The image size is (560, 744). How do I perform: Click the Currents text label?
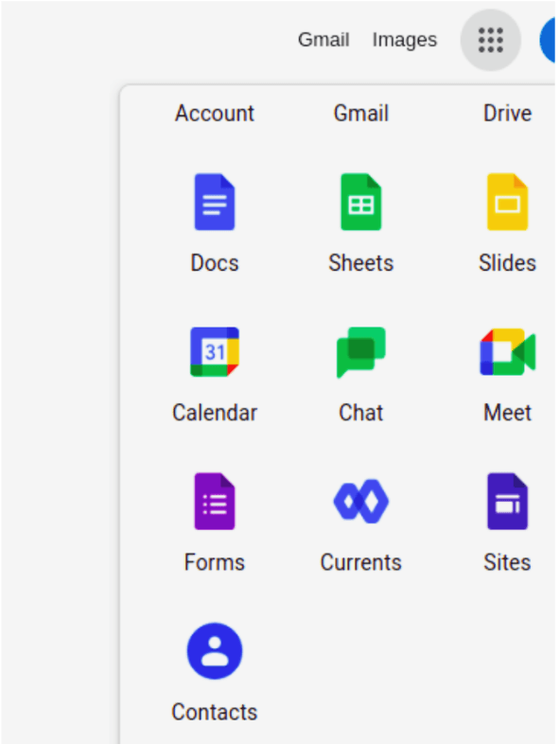[360, 563]
